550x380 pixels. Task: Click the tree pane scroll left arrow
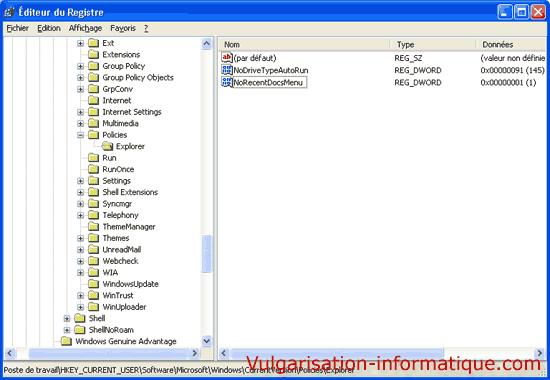pyautogui.click(x=10, y=353)
